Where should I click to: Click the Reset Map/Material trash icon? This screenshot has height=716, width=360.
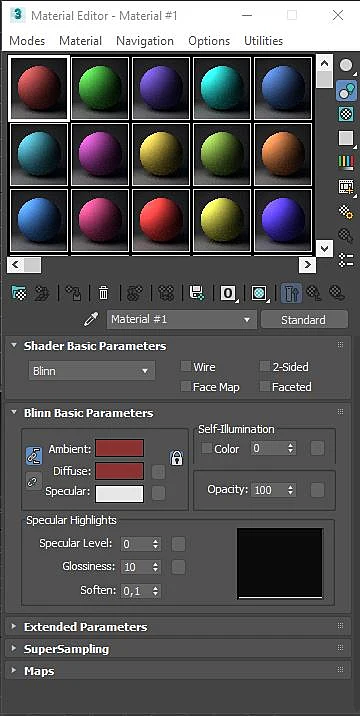click(104, 293)
